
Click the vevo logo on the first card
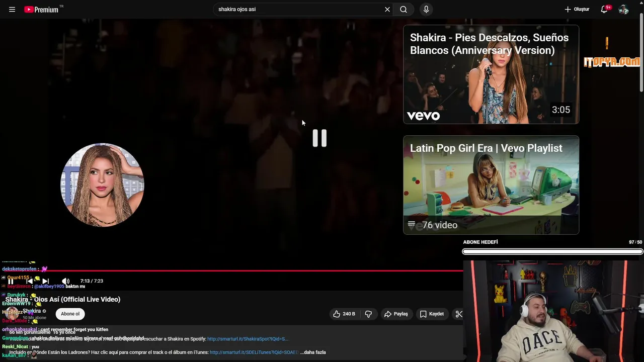coord(423,116)
